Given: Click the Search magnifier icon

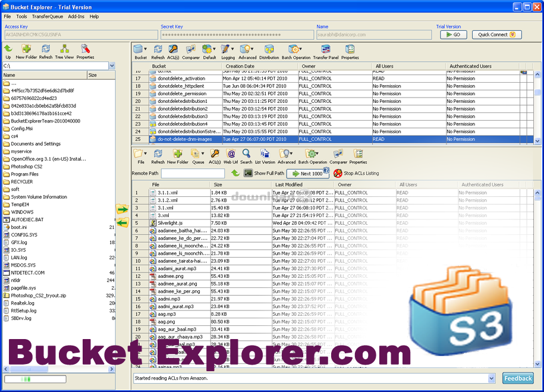Looking at the screenshot, I should [246, 156].
